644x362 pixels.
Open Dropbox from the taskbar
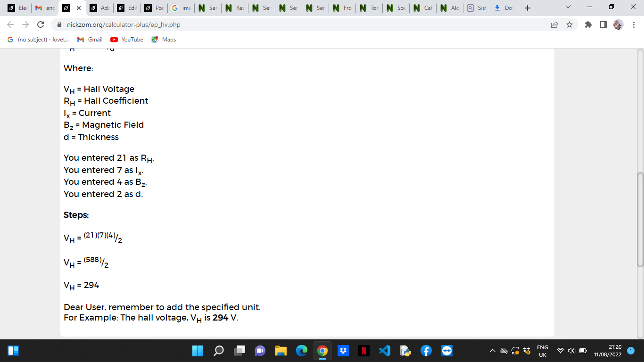343,351
